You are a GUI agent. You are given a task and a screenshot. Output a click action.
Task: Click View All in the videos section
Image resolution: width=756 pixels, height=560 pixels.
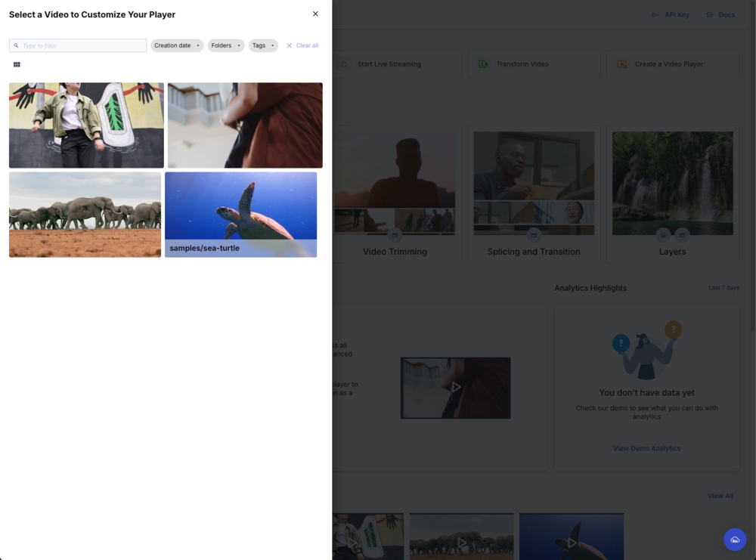tap(720, 496)
